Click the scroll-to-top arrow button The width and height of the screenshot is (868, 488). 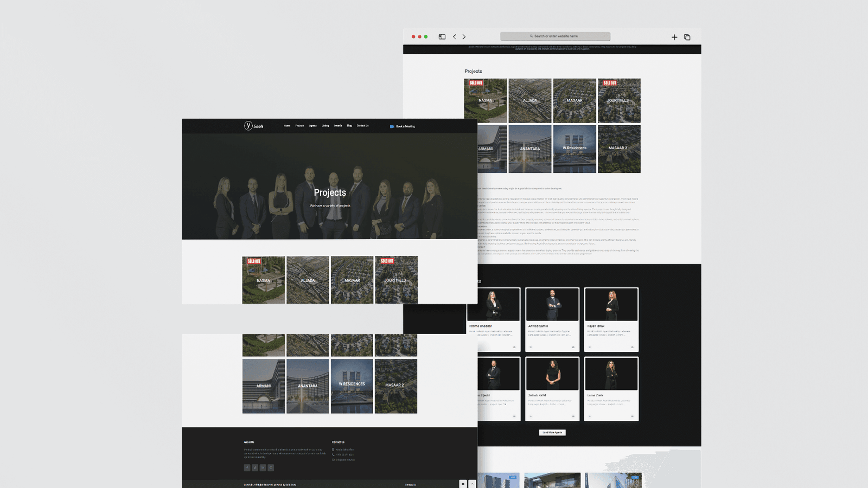(x=472, y=484)
